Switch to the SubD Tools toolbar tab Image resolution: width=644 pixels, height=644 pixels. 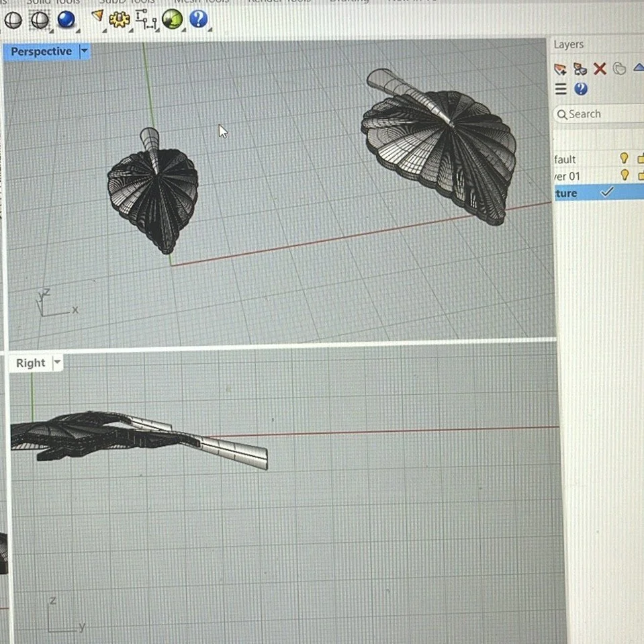click(126, 1)
